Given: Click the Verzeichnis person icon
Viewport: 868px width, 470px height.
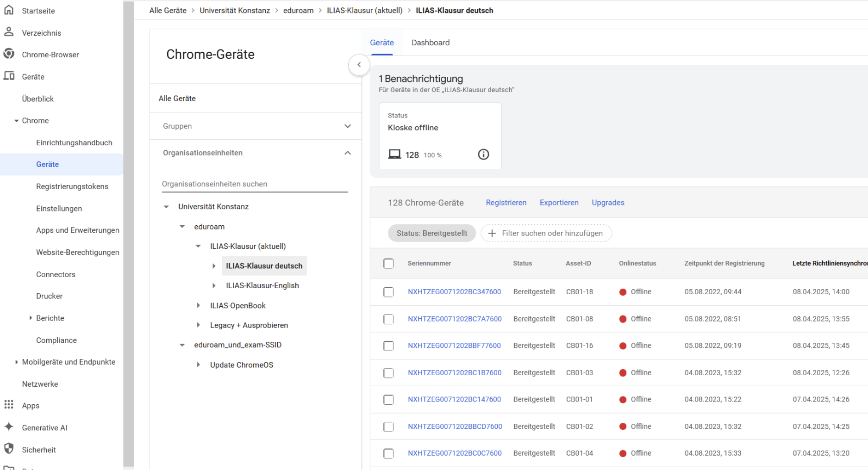Looking at the screenshot, I should pyautogui.click(x=9, y=32).
